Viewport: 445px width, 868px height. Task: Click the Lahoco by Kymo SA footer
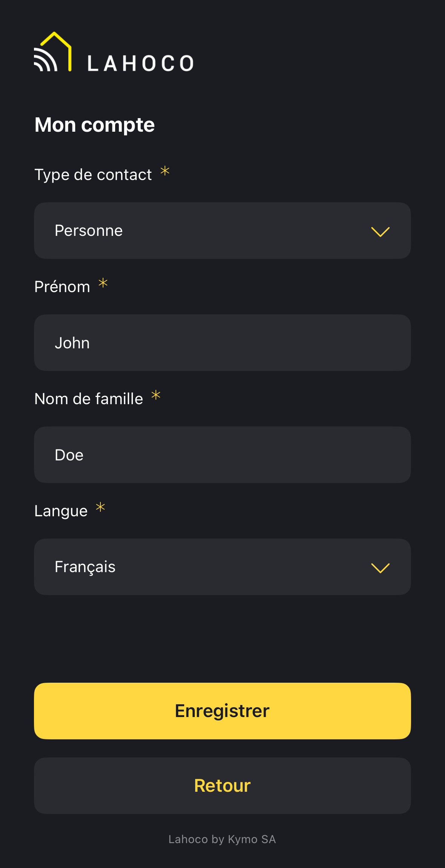[222, 839]
